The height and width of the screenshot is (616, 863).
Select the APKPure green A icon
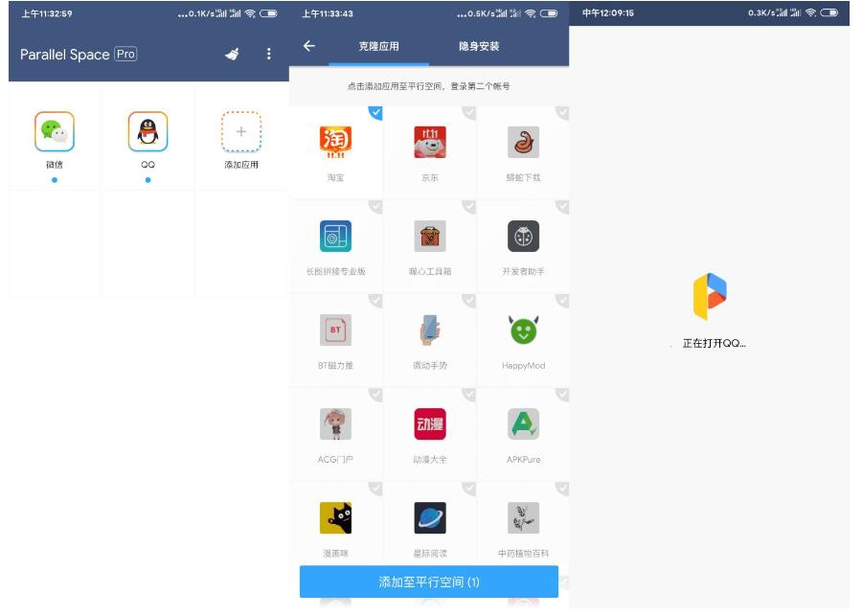[x=523, y=423]
